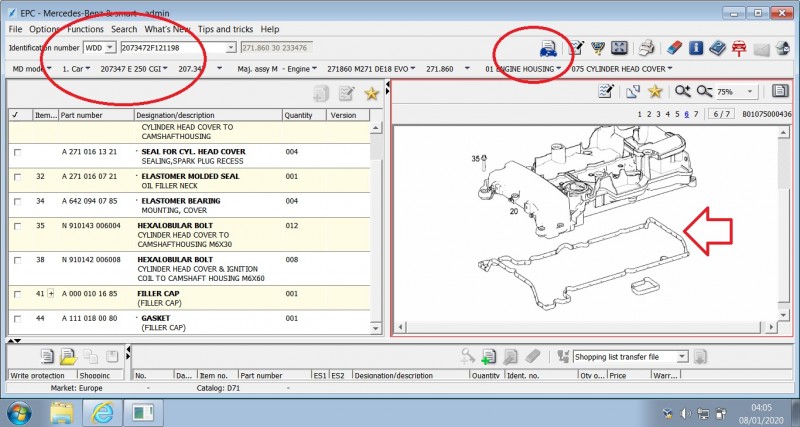Click the export icon right of transfer file dropdown
The height and width of the screenshot is (427, 800).
pos(700,356)
